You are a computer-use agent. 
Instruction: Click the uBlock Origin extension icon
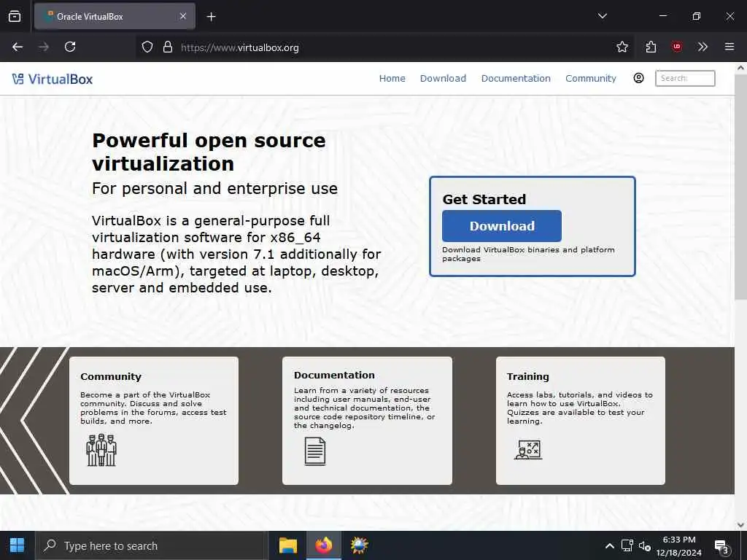click(x=676, y=47)
